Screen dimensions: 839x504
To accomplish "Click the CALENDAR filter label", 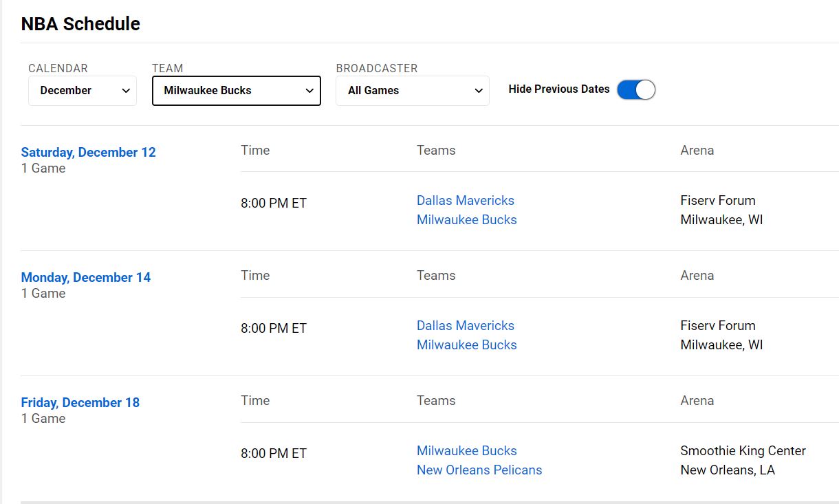I will (x=58, y=69).
